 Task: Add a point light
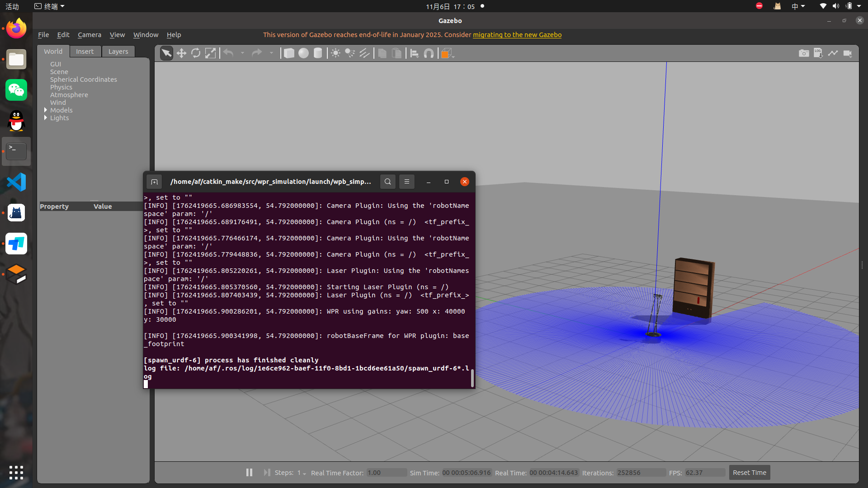pos(335,53)
